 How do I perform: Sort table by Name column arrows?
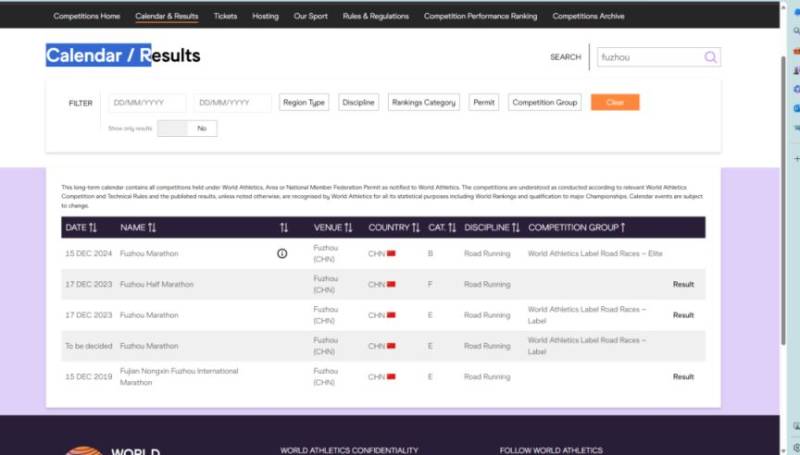click(x=152, y=228)
